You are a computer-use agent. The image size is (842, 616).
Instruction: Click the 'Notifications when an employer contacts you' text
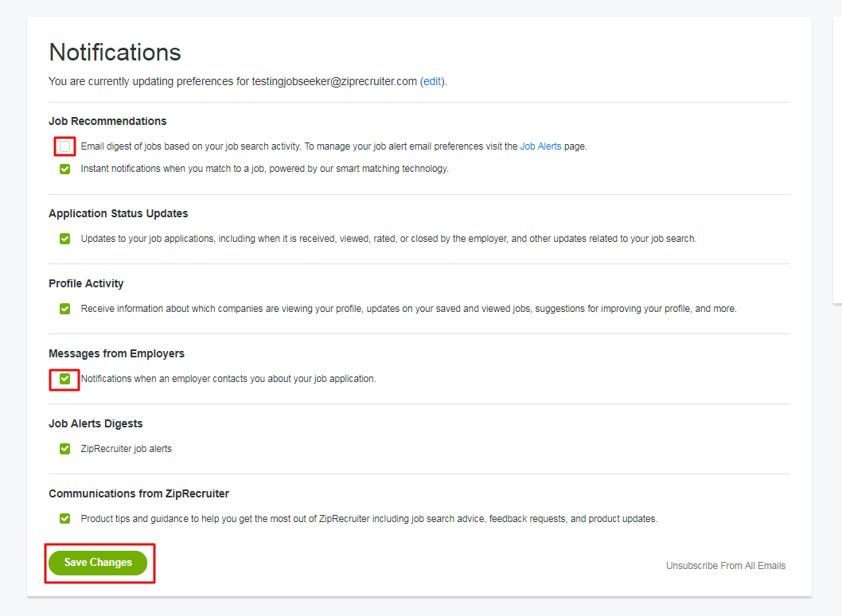[228, 379]
